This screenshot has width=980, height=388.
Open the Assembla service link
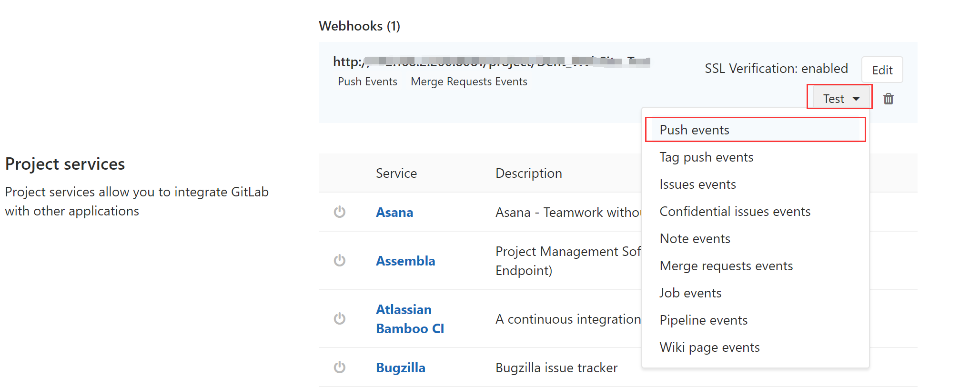405,261
